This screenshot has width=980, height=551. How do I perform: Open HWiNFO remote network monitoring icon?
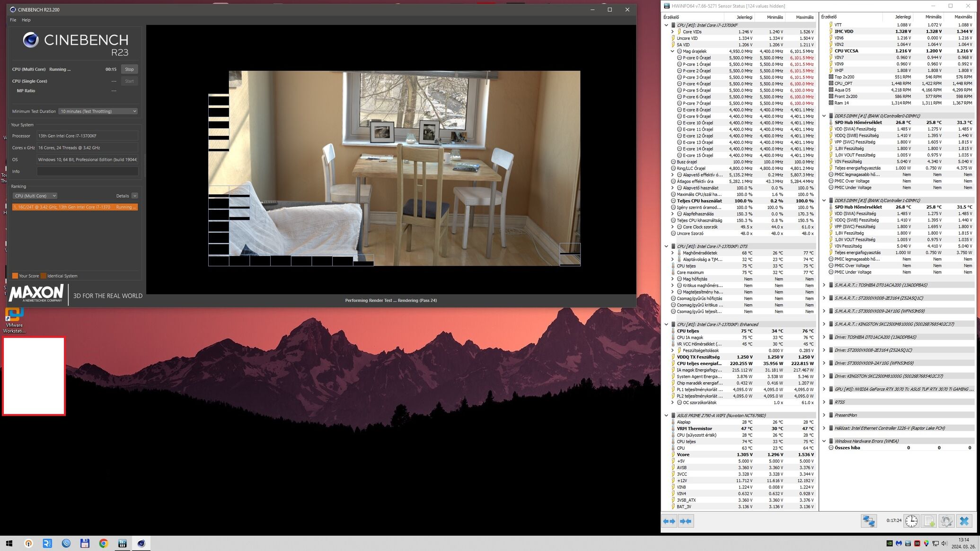pos(868,521)
